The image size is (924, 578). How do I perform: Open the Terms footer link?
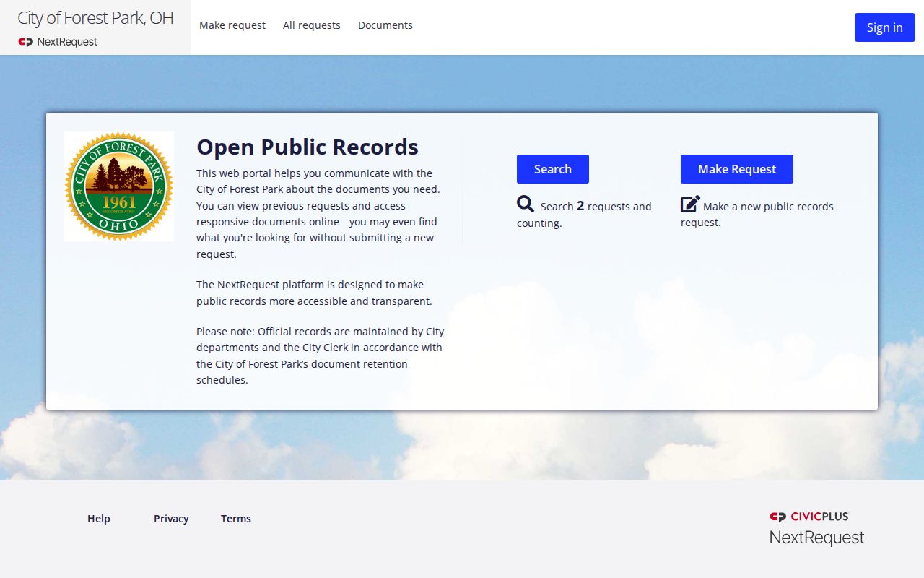point(236,519)
